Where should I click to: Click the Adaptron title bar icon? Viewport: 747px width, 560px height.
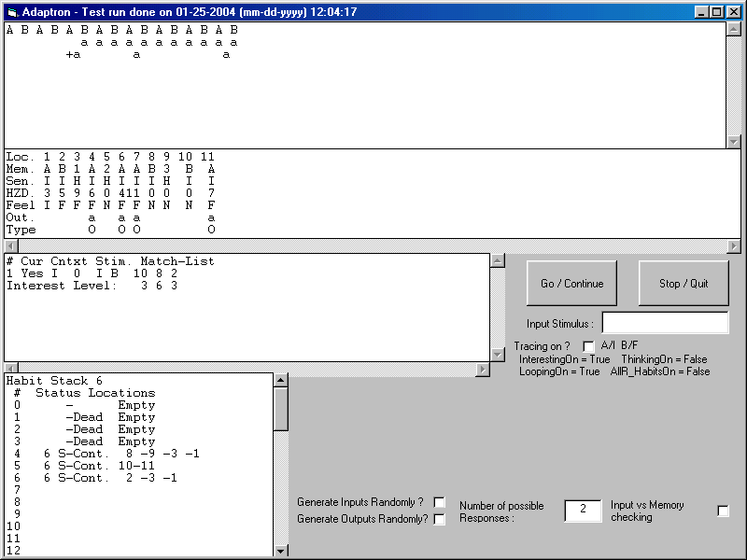[12, 12]
